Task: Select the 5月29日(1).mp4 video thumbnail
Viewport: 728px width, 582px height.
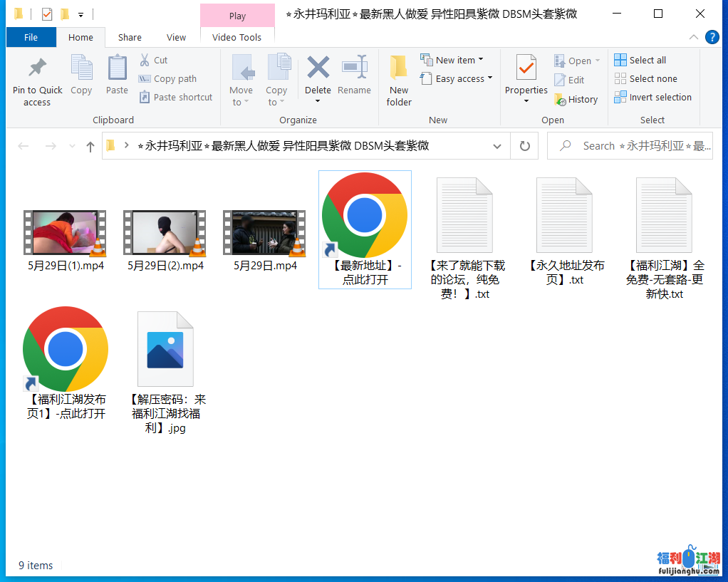Action: (65, 233)
